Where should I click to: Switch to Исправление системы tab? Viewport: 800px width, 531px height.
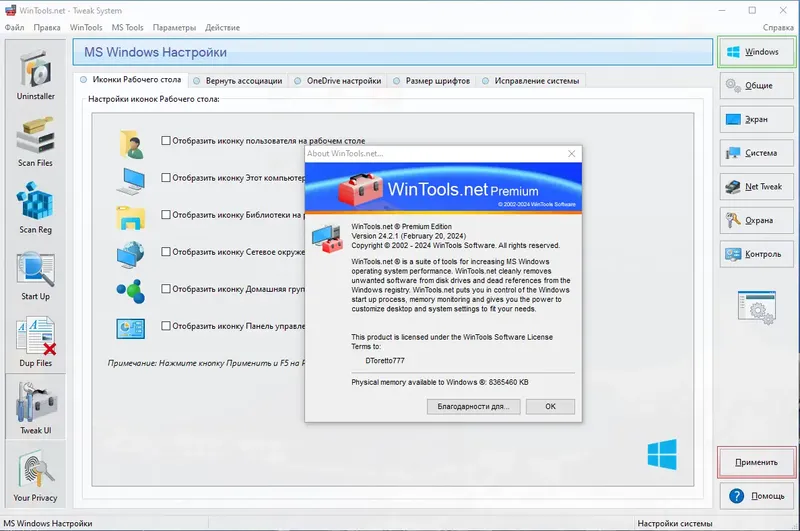(531, 81)
